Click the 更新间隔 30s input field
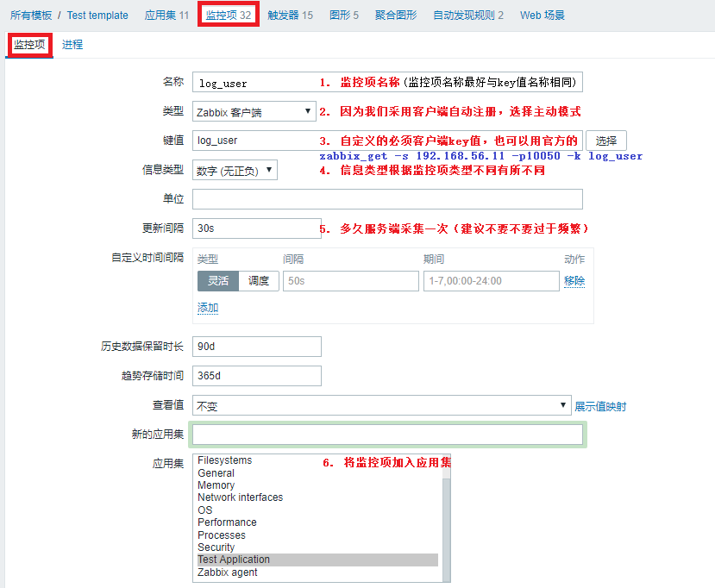 coord(257,228)
